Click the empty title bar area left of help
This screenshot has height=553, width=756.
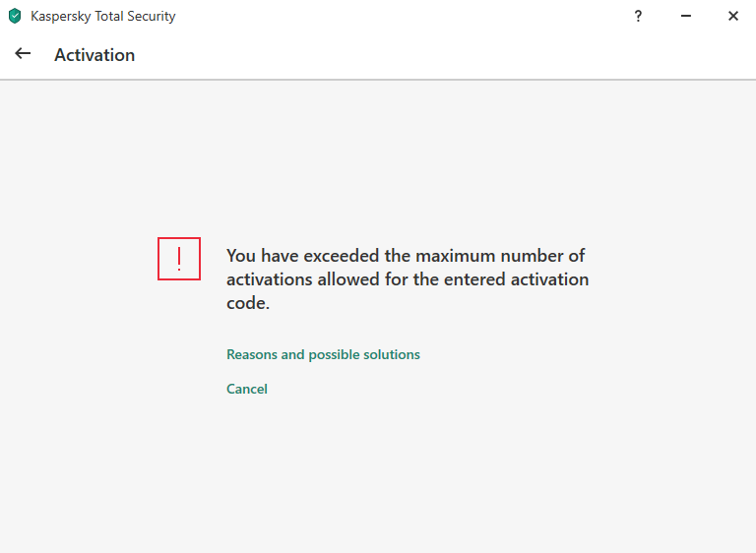click(x=394, y=16)
